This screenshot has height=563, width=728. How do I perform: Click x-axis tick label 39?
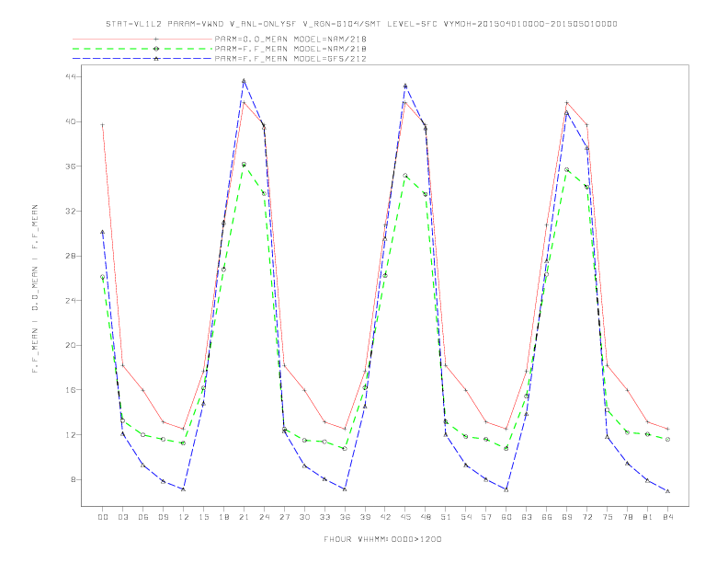(x=365, y=517)
